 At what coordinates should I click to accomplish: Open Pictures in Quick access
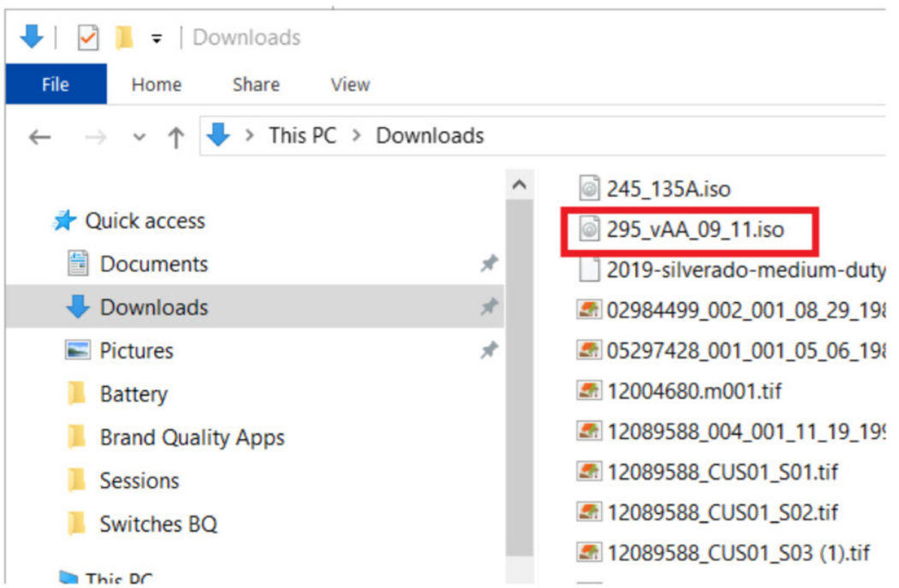pyautogui.click(x=136, y=351)
